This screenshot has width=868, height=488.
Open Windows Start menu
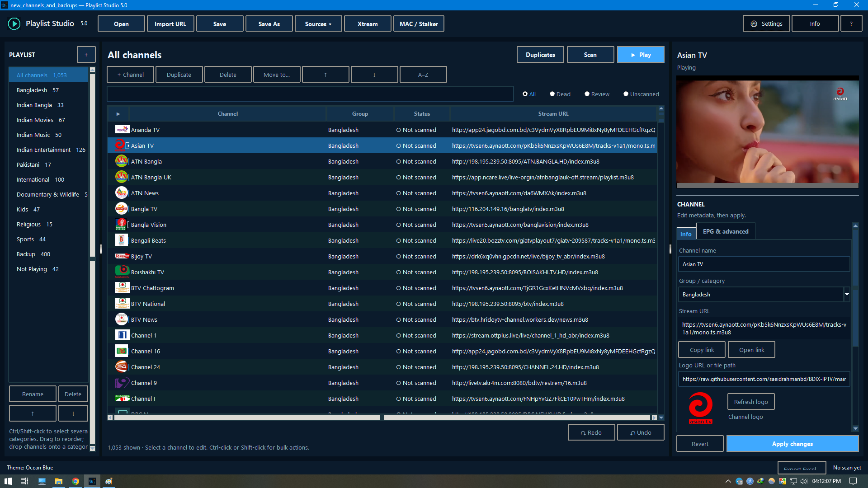8,481
